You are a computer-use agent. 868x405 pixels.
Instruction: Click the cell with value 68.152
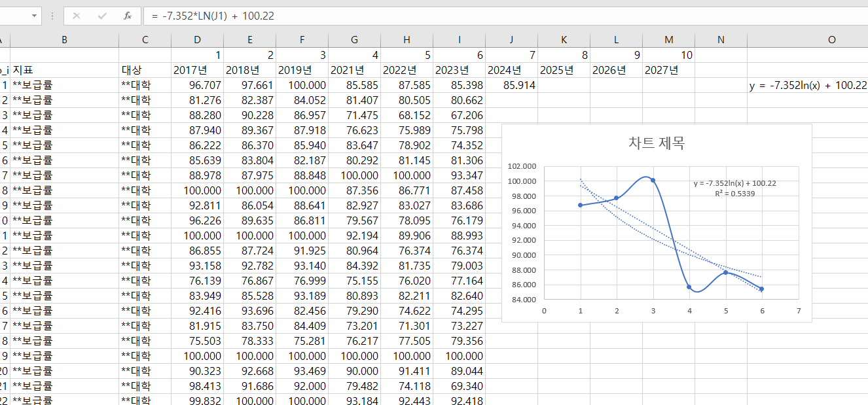(x=407, y=115)
